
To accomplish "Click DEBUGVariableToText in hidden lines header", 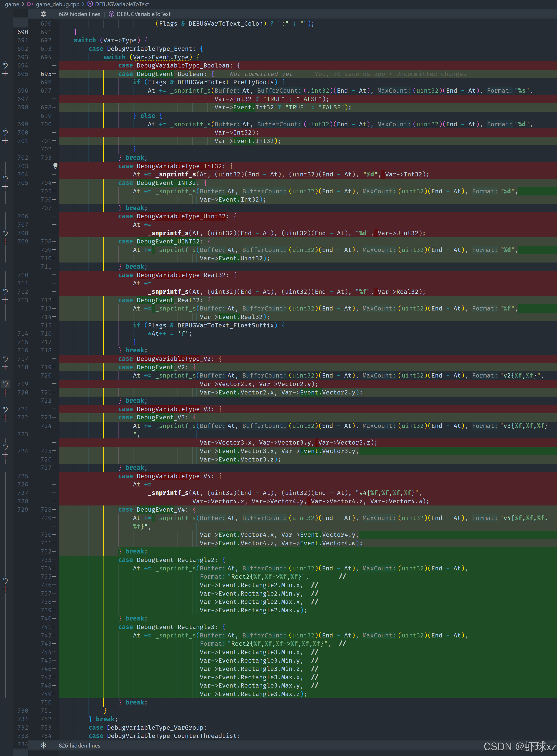I will 143,14.
